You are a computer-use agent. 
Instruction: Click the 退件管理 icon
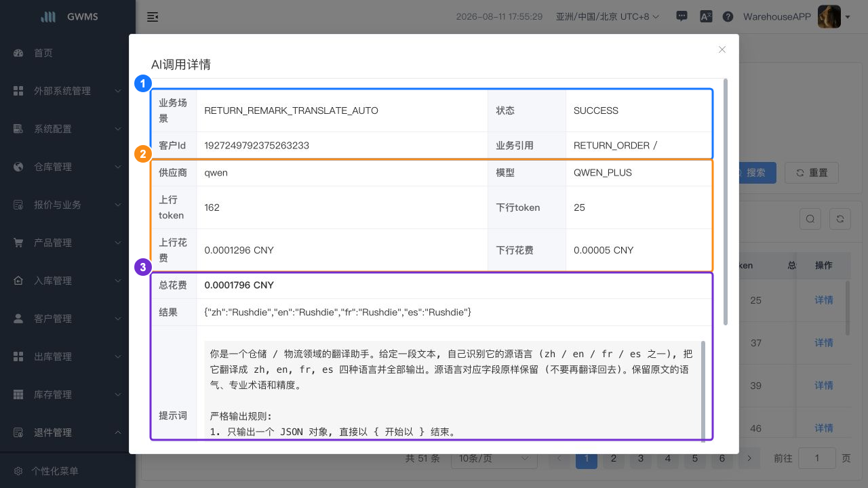[x=18, y=432]
